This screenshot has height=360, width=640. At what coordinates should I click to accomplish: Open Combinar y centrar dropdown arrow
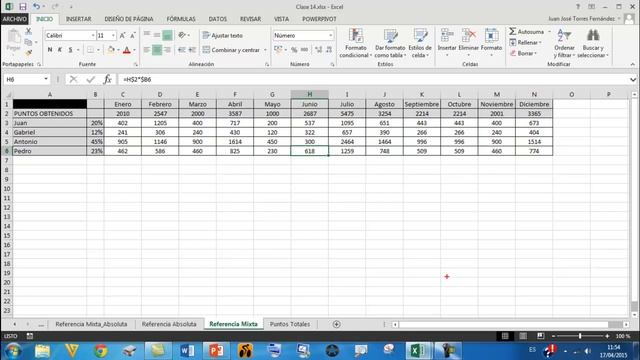click(x=265, y=50)
